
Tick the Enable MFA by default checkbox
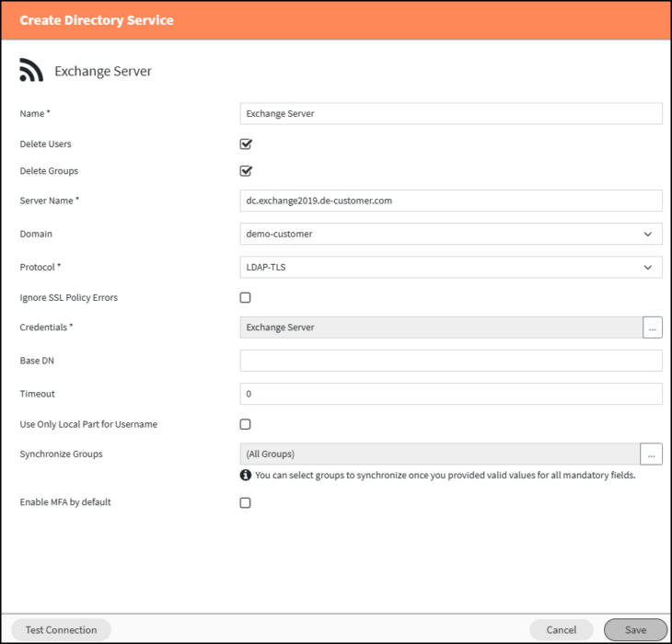245,502
